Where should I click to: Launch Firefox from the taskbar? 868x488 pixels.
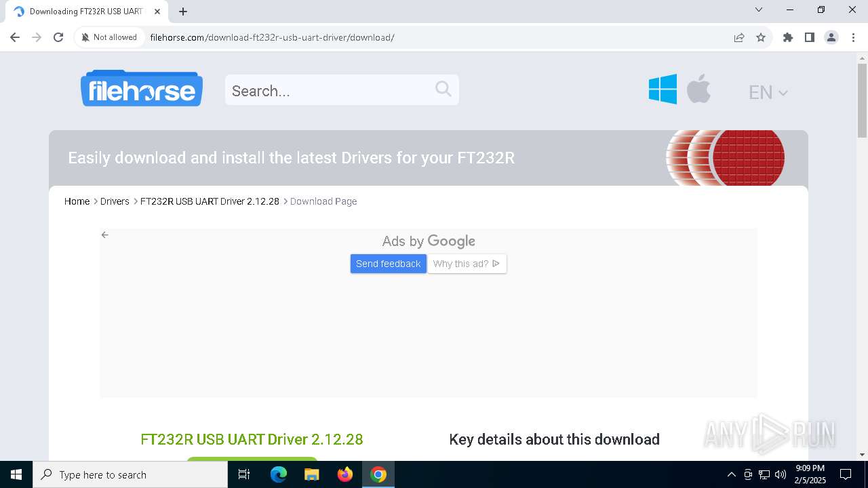345,474
